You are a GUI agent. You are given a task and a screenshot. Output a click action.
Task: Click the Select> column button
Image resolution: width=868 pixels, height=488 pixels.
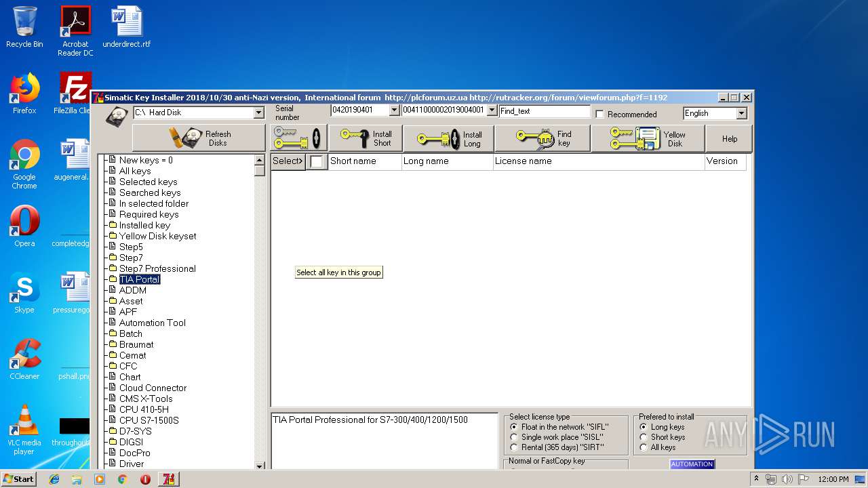(x=288, y=161)
